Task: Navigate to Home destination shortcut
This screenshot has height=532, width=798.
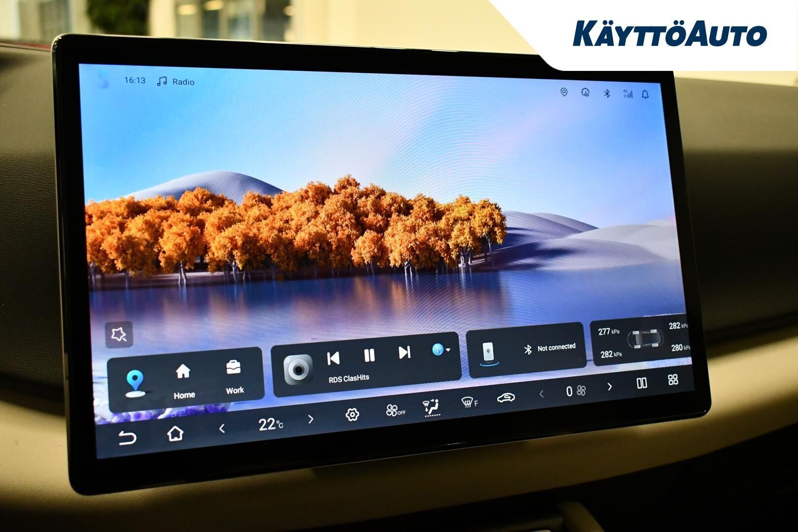Action: click(183, 381)
